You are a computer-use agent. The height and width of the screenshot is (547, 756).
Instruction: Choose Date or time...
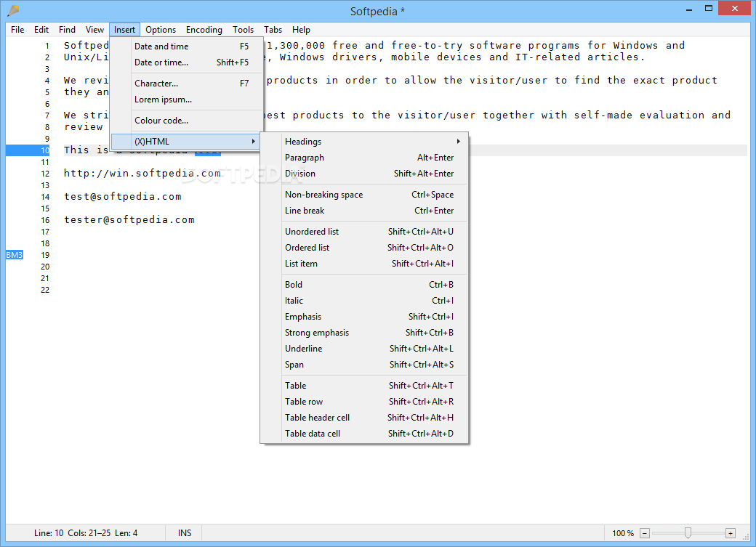[187, 62]
